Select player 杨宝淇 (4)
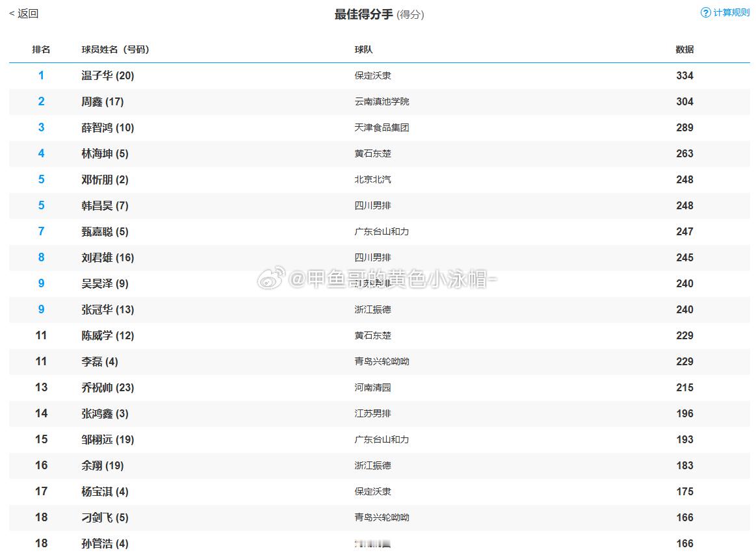The width and height of the screenshot is (756, 555). click(105, 492)
